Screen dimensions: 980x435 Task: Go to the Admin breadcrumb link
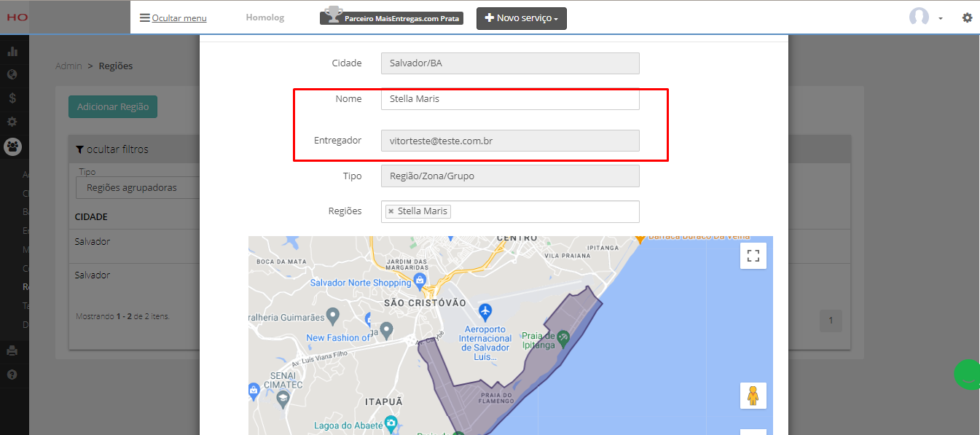(68, 66)
